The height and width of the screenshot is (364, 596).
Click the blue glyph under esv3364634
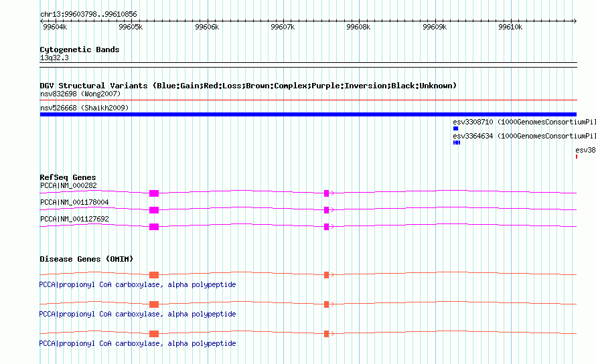[x=457, y=143]
